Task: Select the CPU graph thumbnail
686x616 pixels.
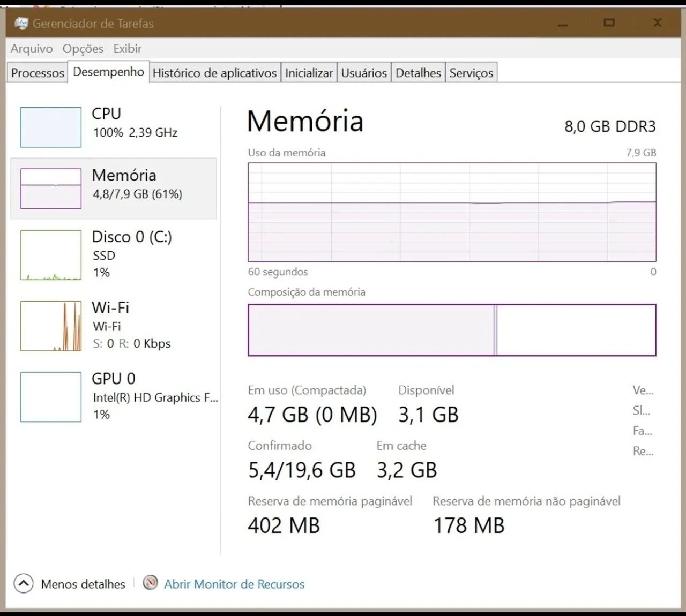Action: 51,127
